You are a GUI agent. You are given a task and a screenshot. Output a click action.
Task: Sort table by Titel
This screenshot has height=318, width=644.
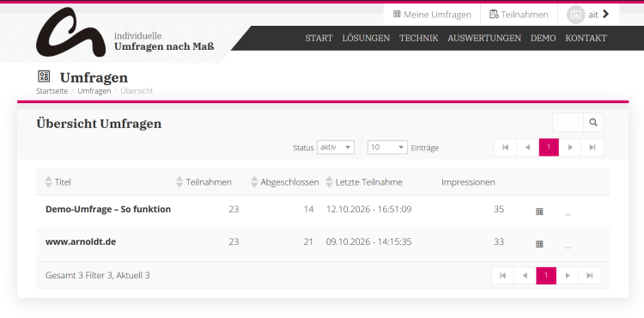[58, 182]
